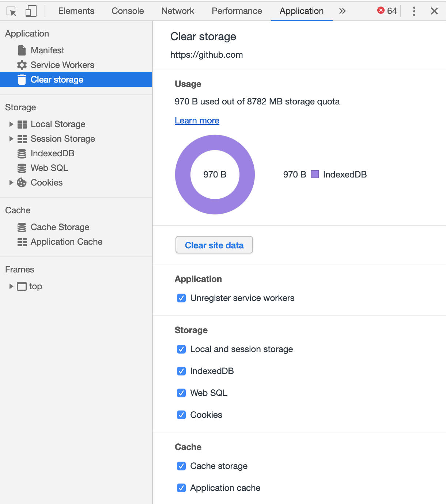Open the Console tab
The image size is (446, 504).
click(127, 11)
